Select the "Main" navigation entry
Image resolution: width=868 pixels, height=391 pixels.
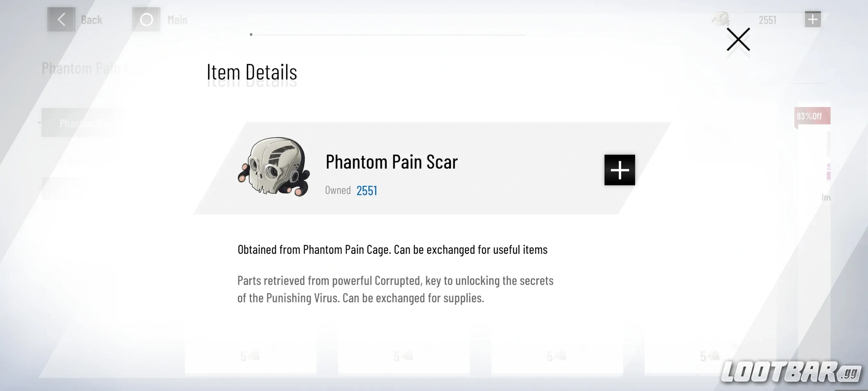(178, 20)
